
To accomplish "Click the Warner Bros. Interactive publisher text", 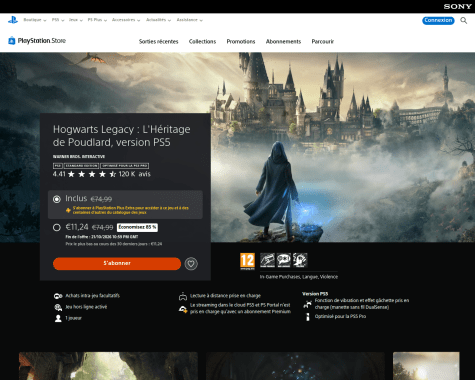I will click(79, 156).
